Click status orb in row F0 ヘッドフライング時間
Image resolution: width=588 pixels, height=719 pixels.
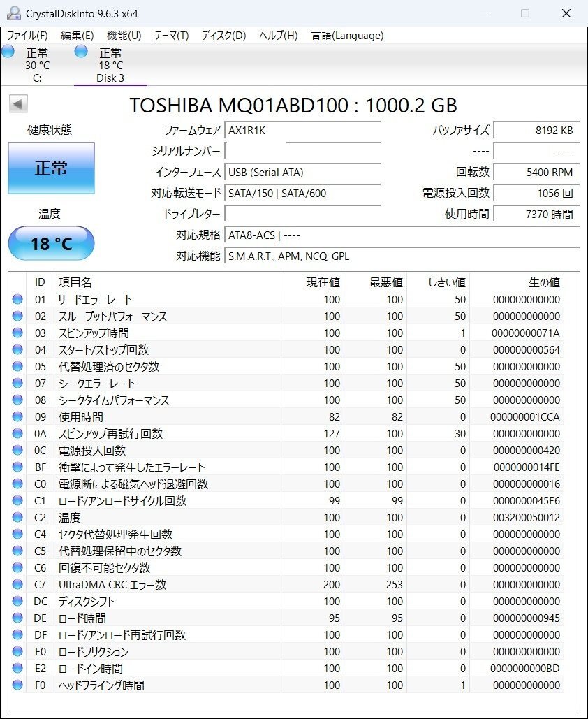[x=17, y=685]
